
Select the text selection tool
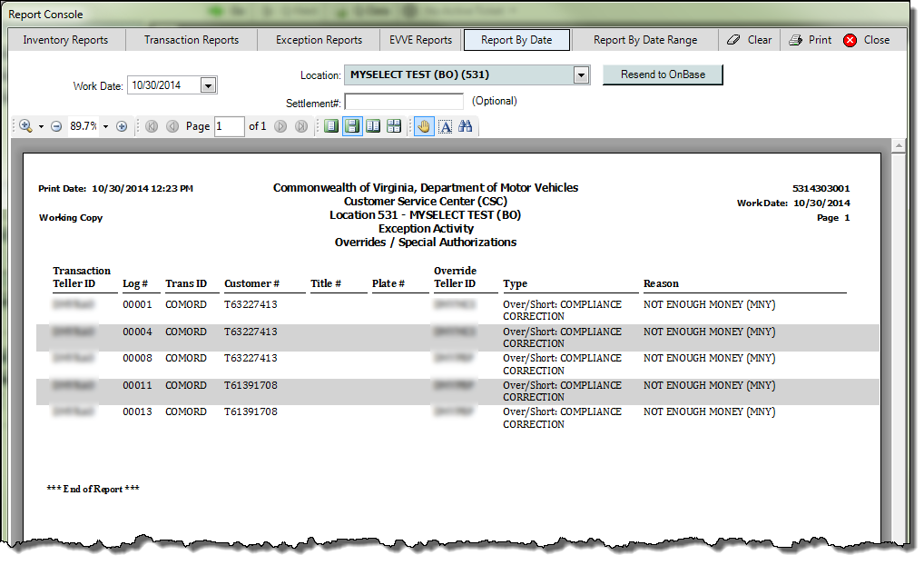(x=445, y=126)
